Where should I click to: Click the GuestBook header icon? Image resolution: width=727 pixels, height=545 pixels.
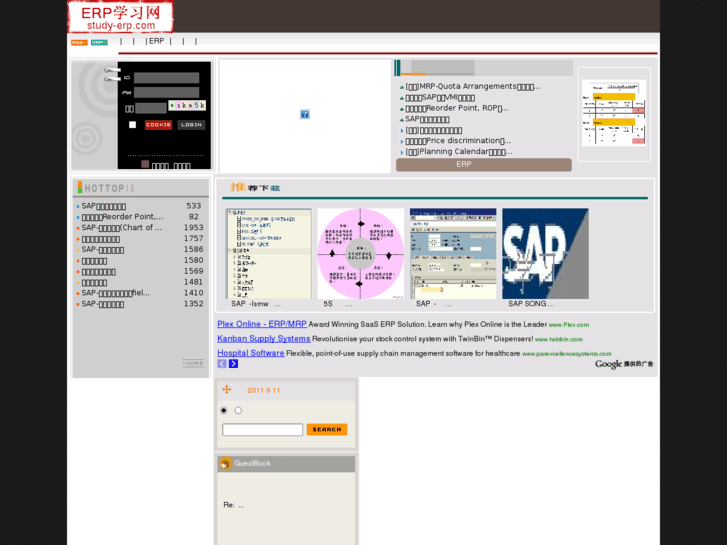point(225,463)
